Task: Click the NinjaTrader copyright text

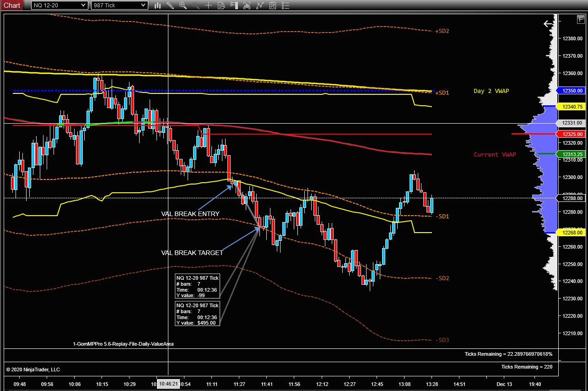Action: [33, 369]
